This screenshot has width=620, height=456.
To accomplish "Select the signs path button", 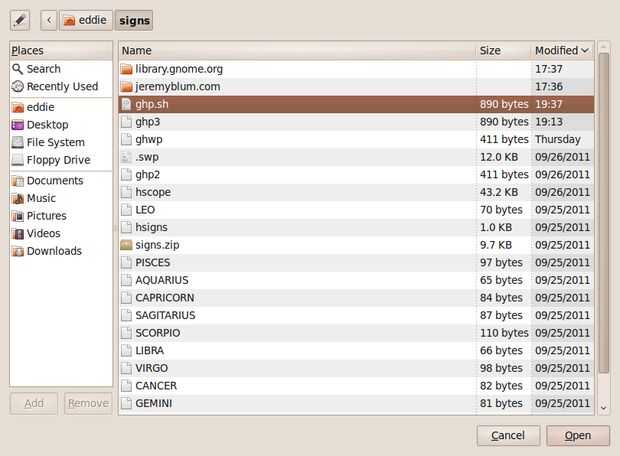I will [x=134, y=20].
